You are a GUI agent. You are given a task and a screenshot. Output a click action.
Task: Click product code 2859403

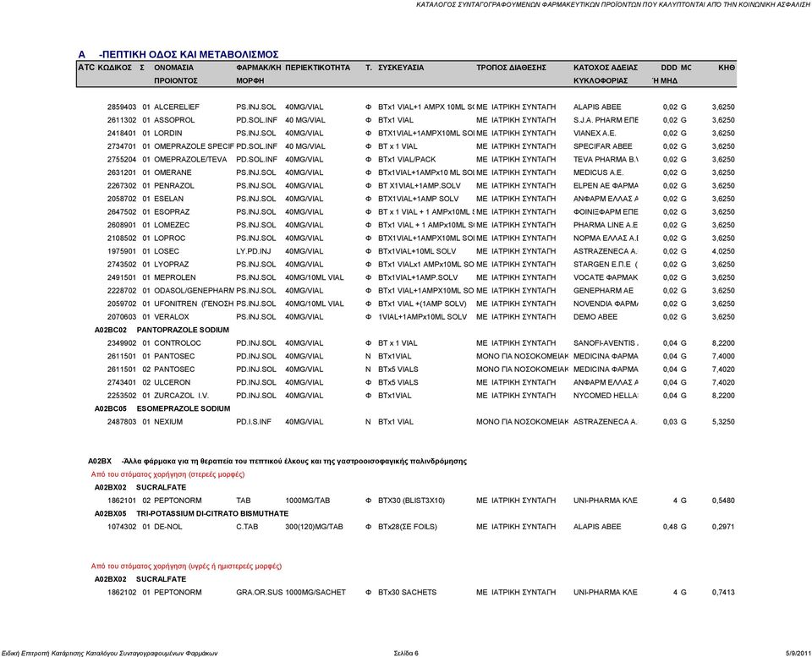pyautogui.click(x=122, y=107)
